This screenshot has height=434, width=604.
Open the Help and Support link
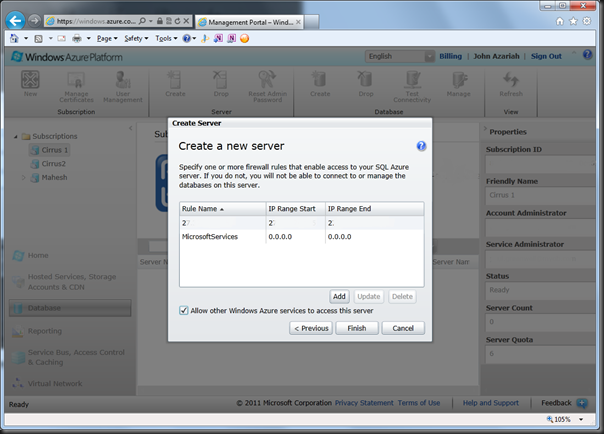(490, 403)
